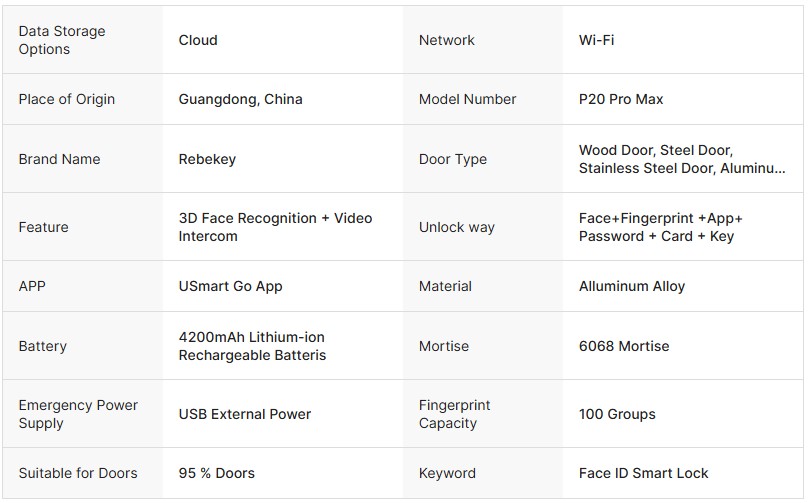This screenshot has height=503, width=809.
Task: Select the "USB External Power" value
Action: (245, 414)
